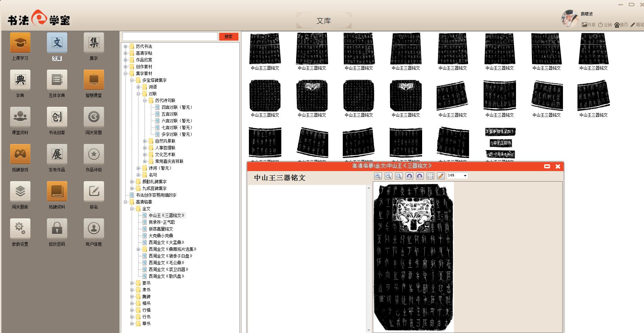Rotate the image counterclockwise
This screenshot has height=333, width=644.
[x=409, y=176]
